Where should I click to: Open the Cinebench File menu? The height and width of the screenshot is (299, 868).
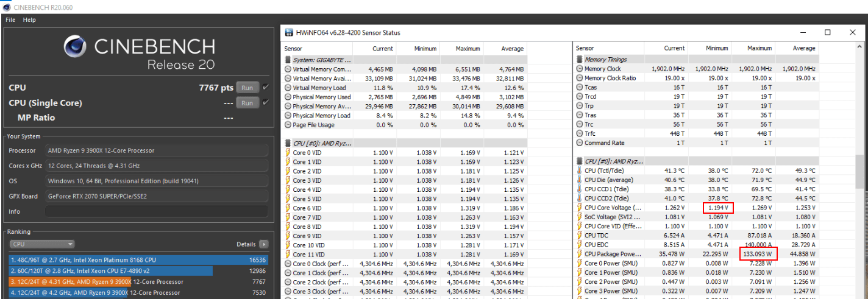[x=10, y=20]
